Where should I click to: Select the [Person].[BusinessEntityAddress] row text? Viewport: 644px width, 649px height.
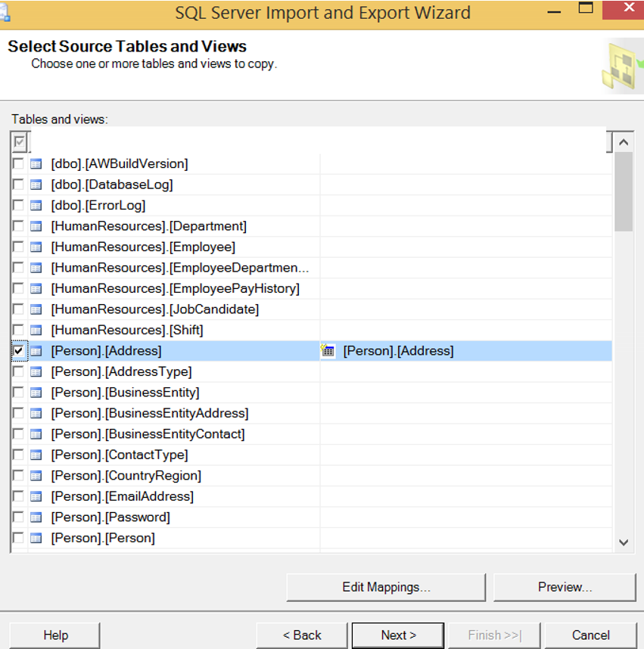coord(150,413)
